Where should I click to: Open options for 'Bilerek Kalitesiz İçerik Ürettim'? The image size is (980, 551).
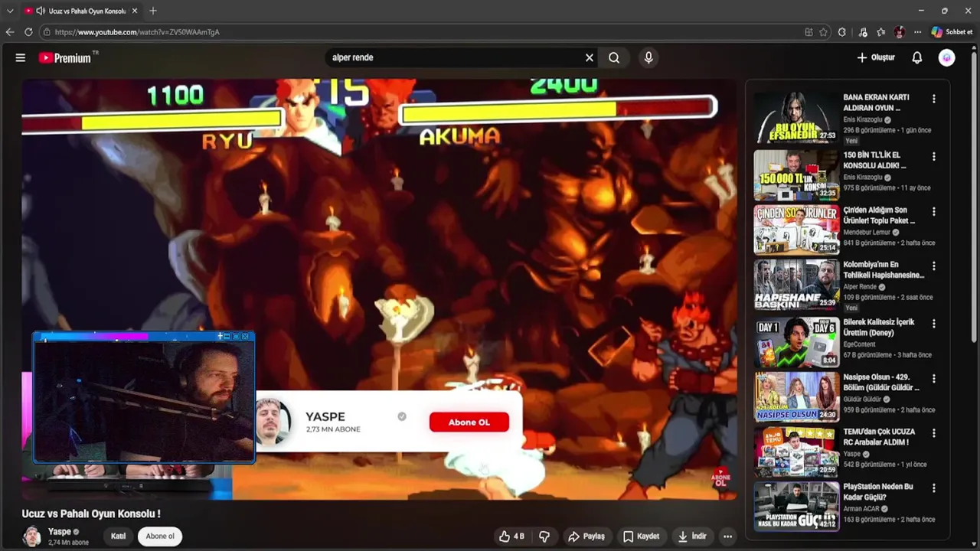[933, 324]
